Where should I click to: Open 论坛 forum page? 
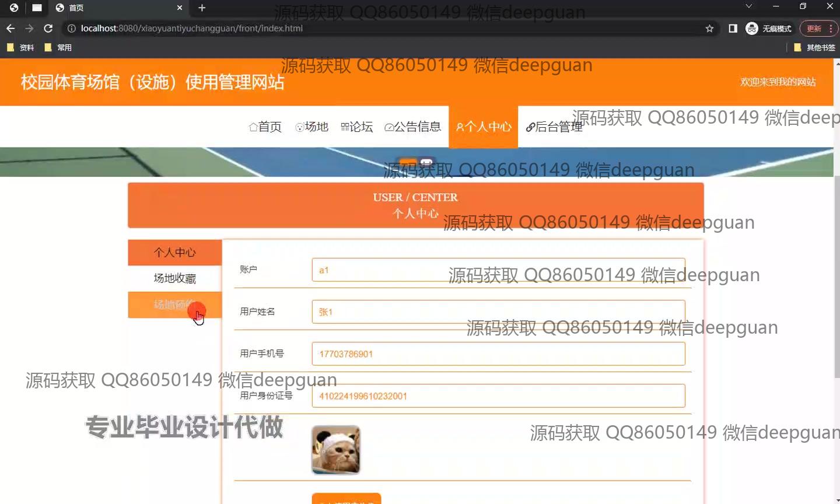click(x=357, y=127)
